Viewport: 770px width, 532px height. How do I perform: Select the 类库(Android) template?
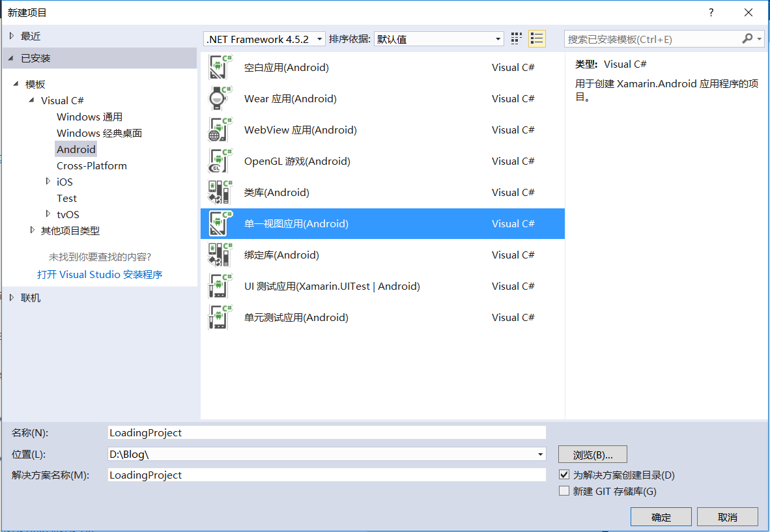(382, 192)
